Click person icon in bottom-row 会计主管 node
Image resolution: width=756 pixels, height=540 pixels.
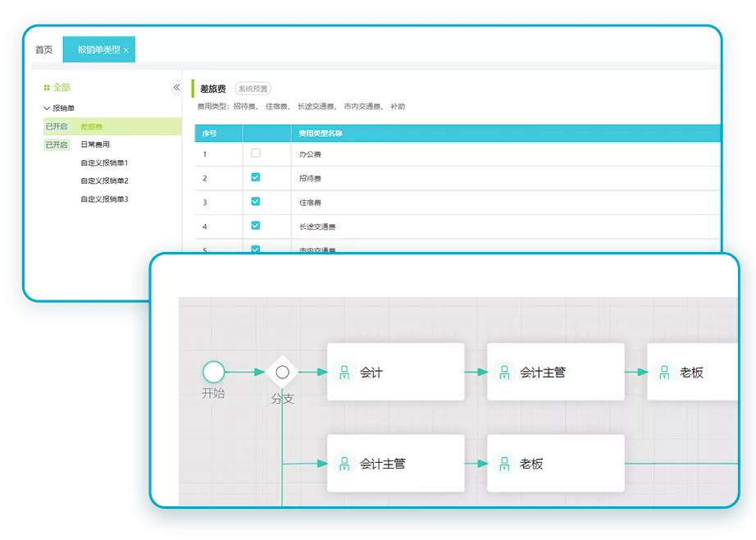(x=344, y=464)
